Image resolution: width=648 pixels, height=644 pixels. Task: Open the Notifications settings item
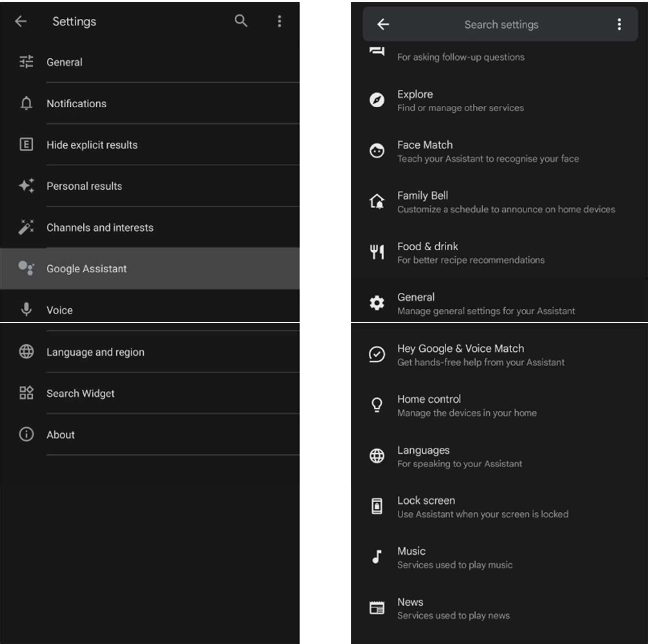pos(76,104)
